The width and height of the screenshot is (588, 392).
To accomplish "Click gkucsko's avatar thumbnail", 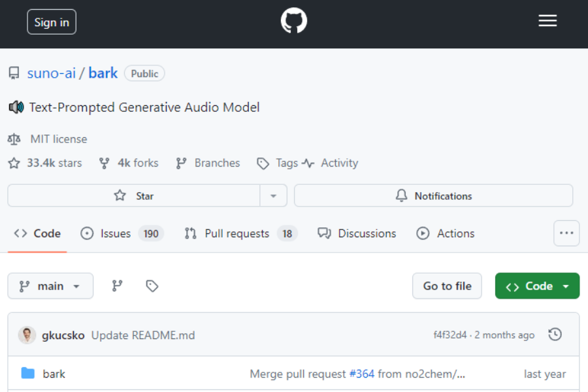I will pos(27,334).
